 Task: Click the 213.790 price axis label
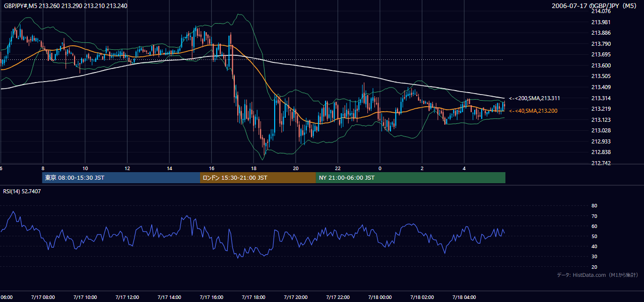[600, 44]
